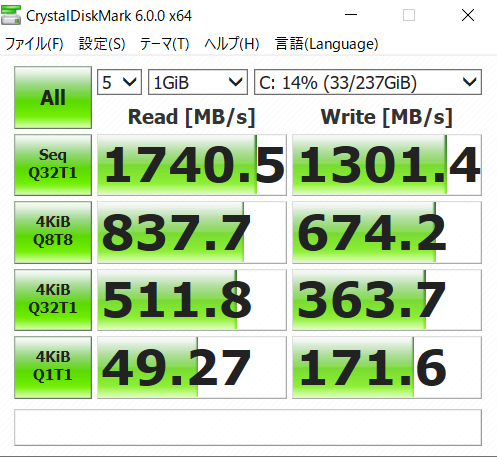Open the 言語(Language) menu
497x457 pixels.
[327, 44]
